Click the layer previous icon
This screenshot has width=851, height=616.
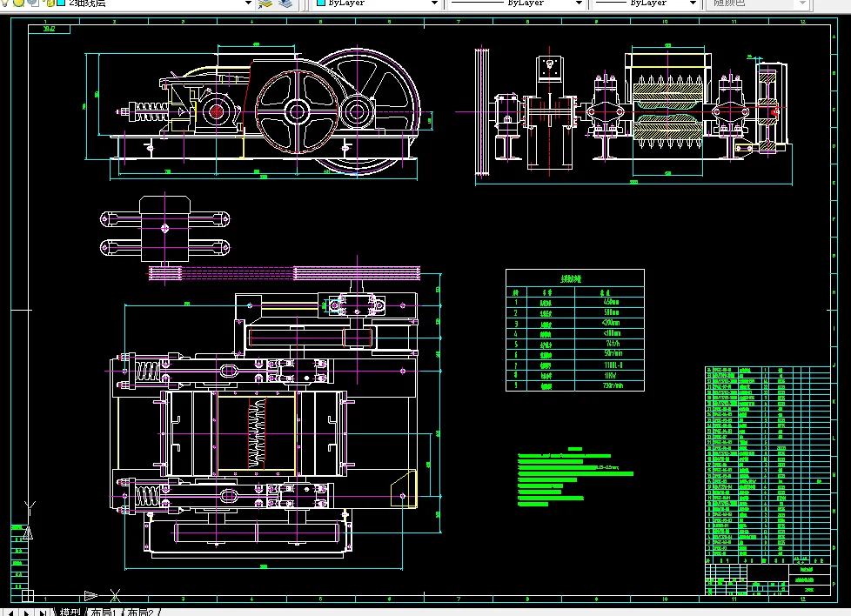tap(285, 3)
